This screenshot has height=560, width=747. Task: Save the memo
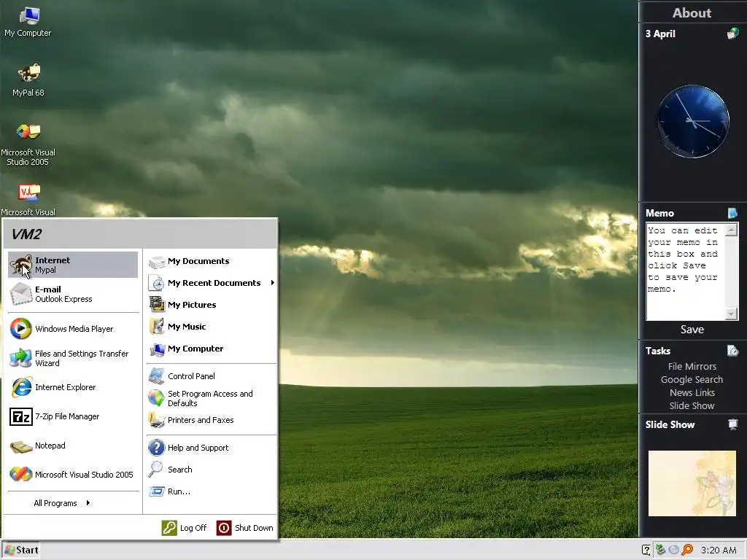pos(692,330)
